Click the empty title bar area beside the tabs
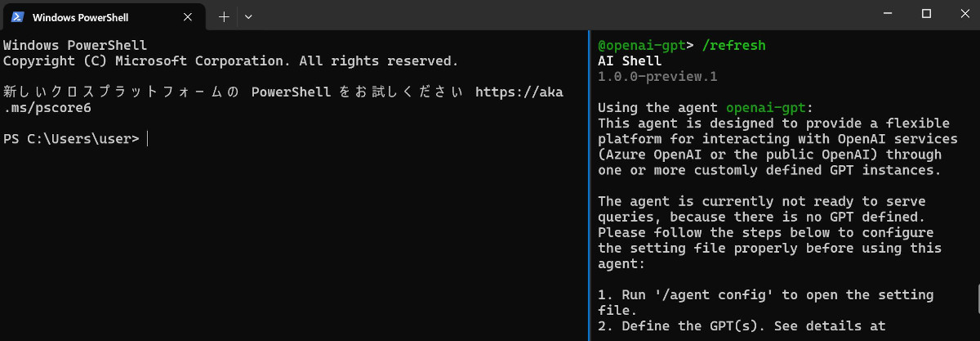 click(x=555, y=15)
